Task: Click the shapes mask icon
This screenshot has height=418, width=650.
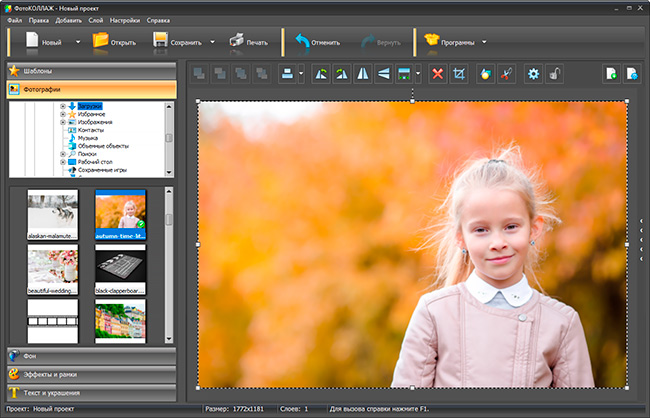Action: pos(485,74)
